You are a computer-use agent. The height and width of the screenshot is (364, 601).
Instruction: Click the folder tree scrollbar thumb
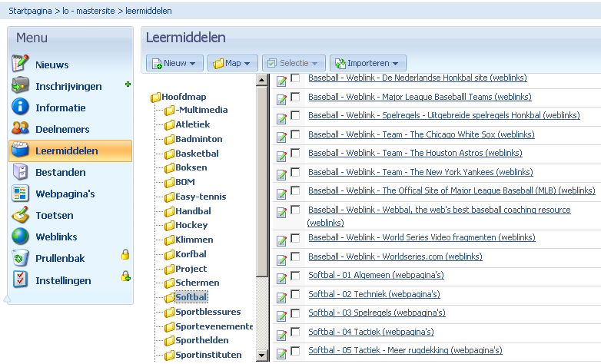(262, 181)
